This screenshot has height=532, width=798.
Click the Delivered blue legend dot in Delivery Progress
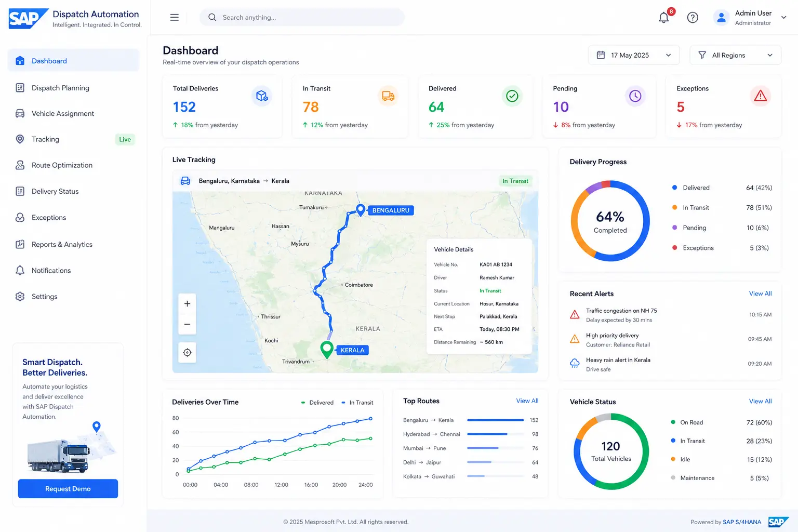click(674, 188)
